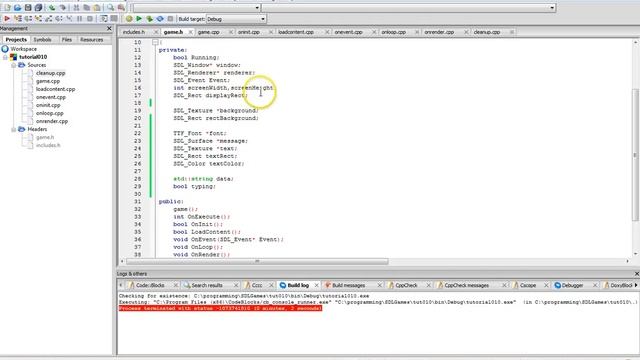Switch to the onevent.cpp editor tab
This screenshot has width=640, height=360.
click(x=348, y=32)
